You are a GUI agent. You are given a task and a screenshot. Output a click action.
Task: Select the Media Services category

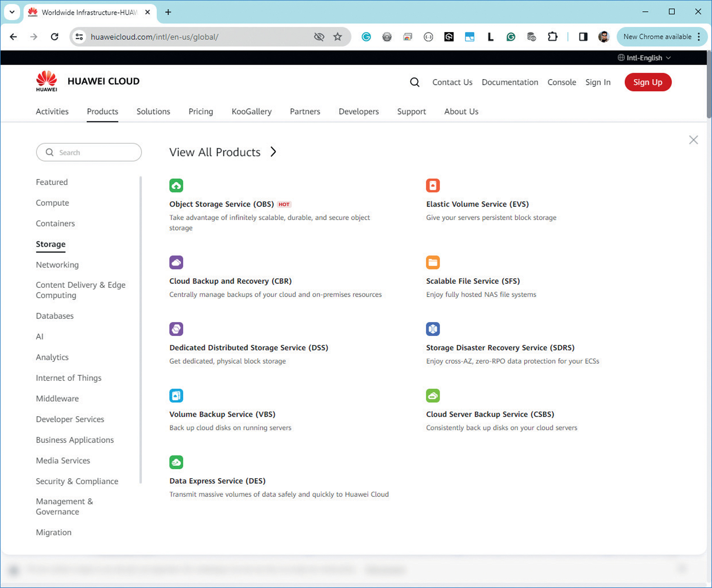click(63, 461)
